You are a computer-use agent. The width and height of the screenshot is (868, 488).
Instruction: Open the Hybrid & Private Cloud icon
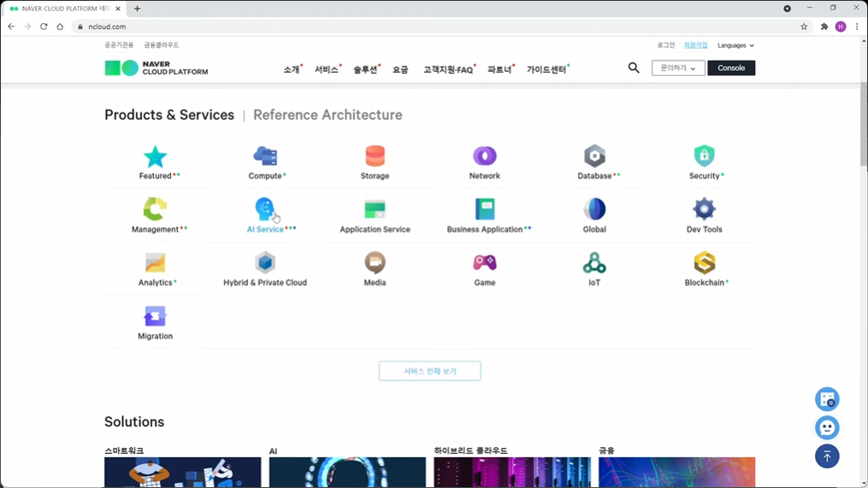point(265,263)
